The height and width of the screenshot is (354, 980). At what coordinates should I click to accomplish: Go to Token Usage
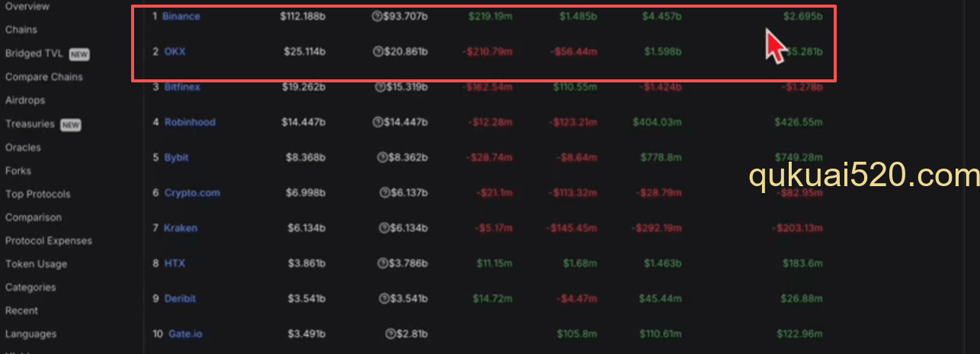coord(36,264)
